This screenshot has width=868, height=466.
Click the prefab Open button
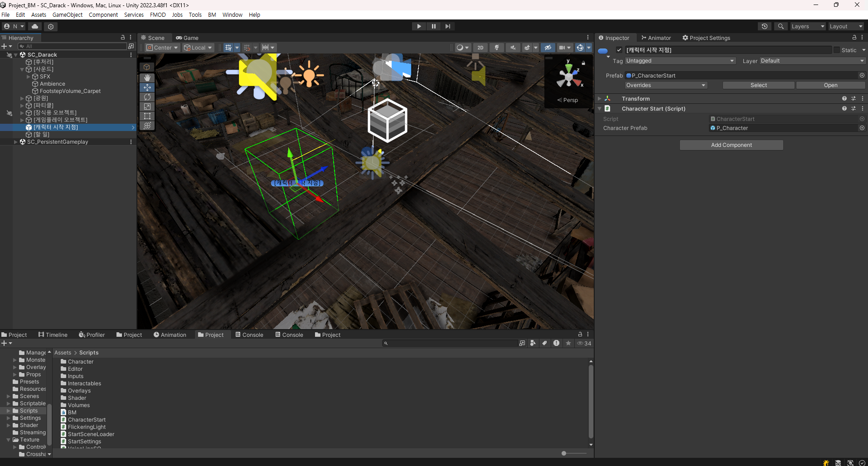830,85
